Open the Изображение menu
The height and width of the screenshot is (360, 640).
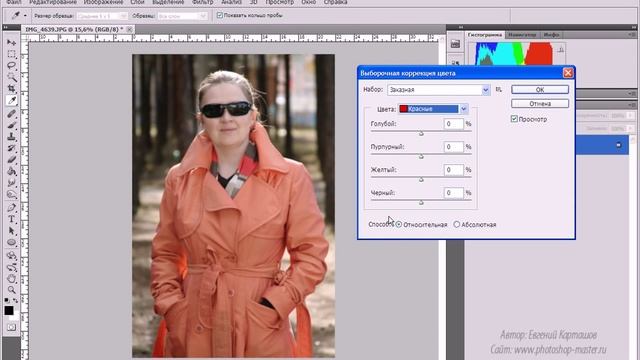point(104,2)
